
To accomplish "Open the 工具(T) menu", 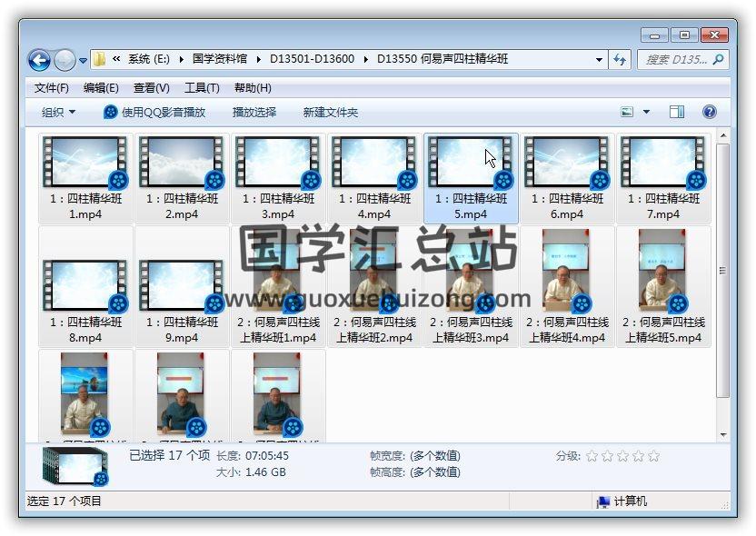I will pos(202,88).
